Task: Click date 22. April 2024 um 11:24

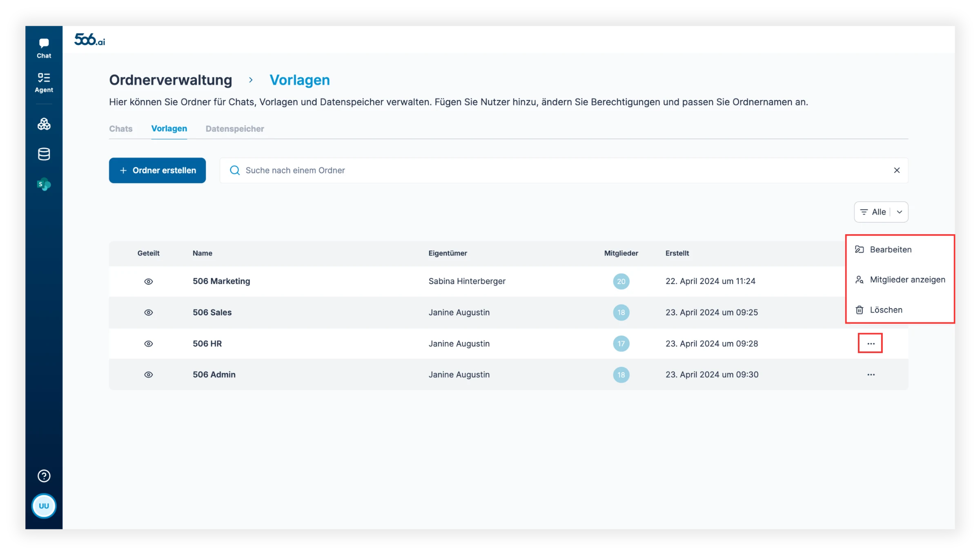Action: [710, 281]
